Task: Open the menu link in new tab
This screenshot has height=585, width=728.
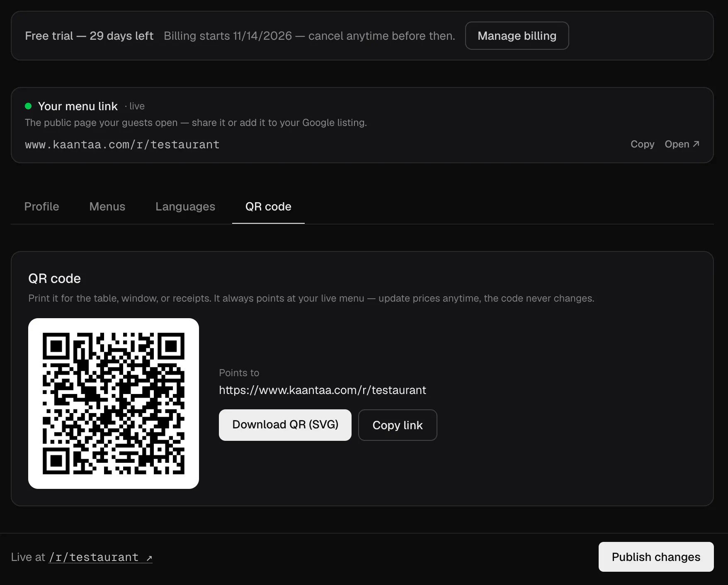Action: pos(682,144)
